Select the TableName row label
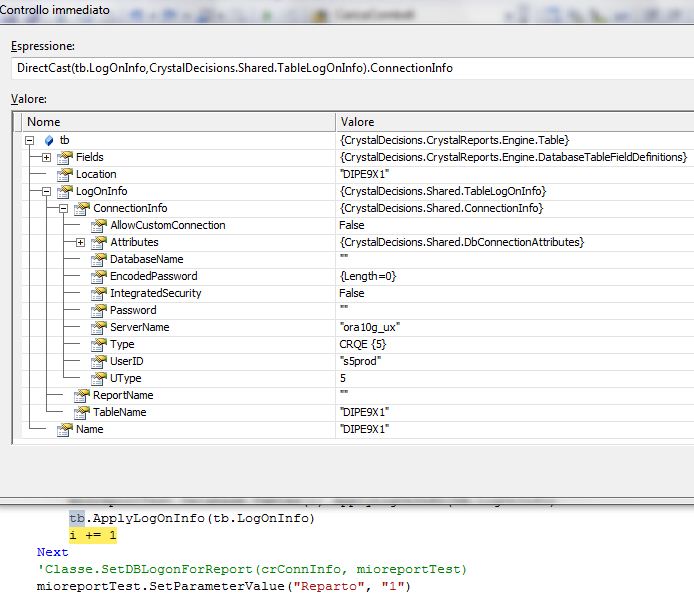694x596 pixels. [x=120, y=412]
